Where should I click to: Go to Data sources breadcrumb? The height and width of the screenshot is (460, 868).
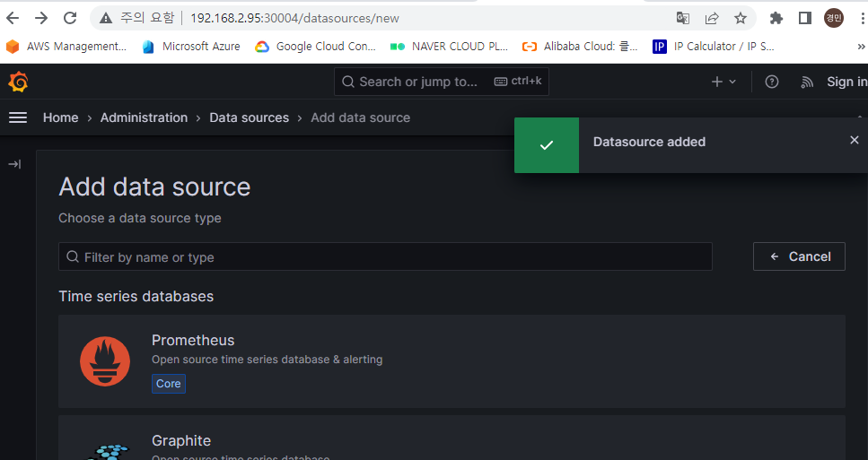(x=250, y=117)
